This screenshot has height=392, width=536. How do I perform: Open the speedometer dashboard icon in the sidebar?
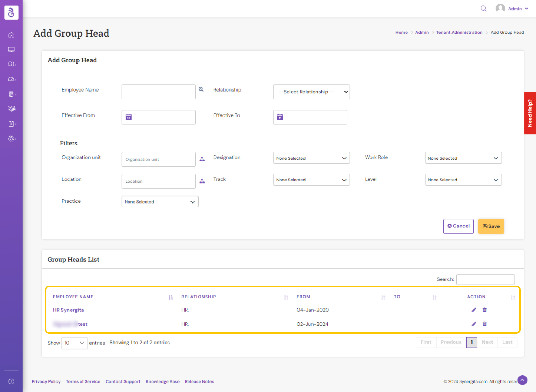(12, 79)
